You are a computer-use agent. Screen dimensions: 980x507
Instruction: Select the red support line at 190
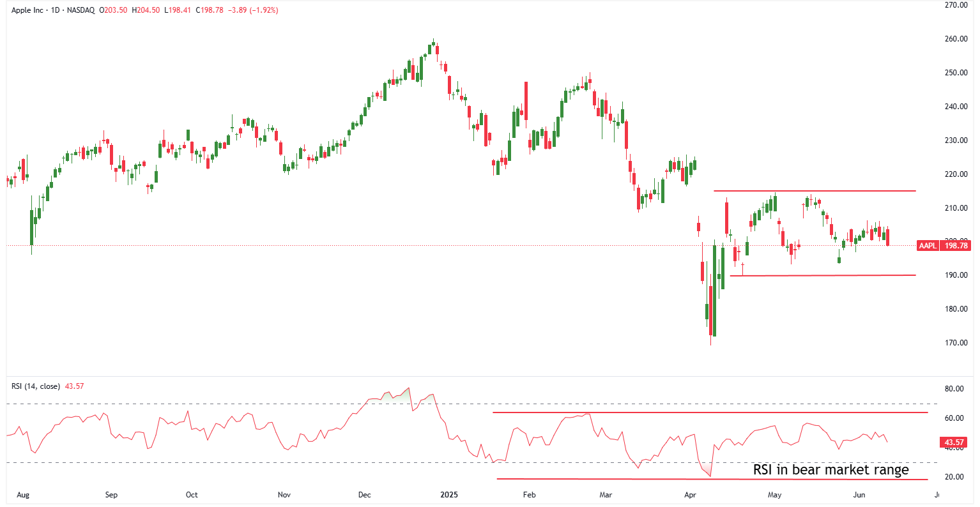pos(823,275)
